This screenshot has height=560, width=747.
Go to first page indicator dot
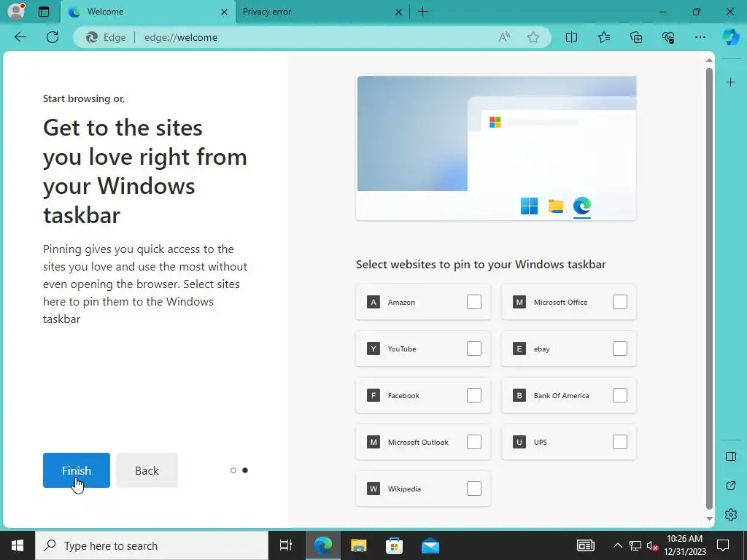tap(233, 470)
